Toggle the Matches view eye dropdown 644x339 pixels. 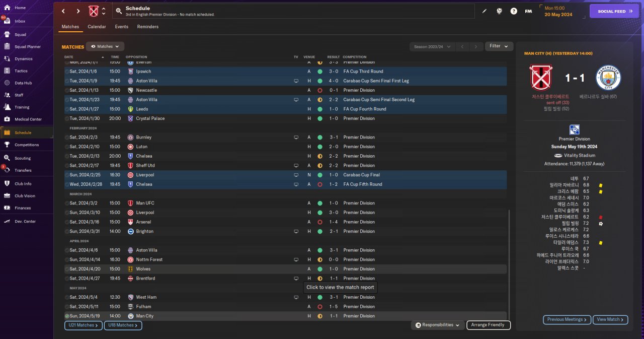coord(105,46)
